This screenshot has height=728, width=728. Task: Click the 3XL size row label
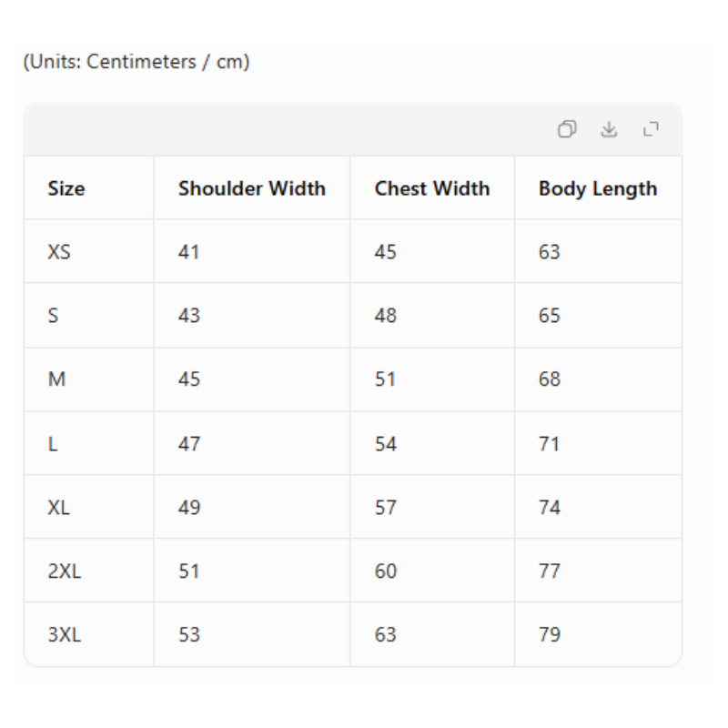[60, 632]
